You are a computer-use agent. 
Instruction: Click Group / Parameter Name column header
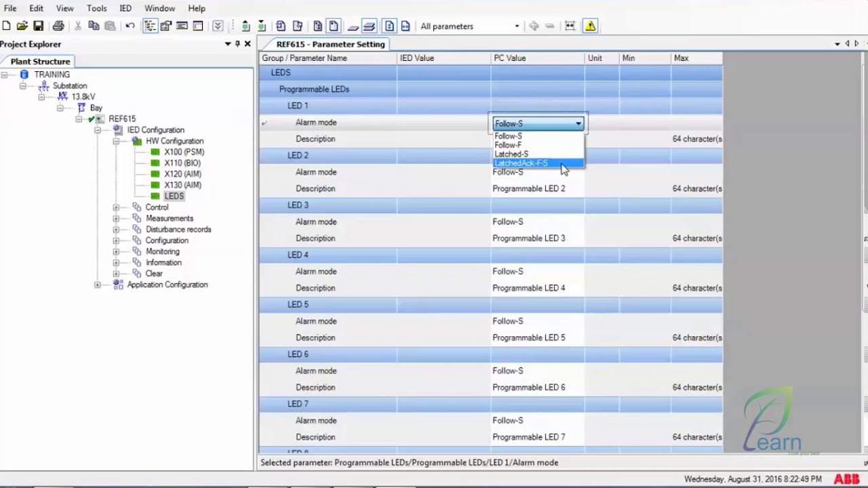[328, 58]
